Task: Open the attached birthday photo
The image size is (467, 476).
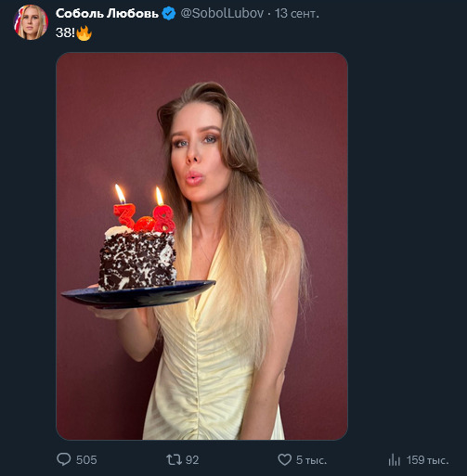Action: [201, 246]
